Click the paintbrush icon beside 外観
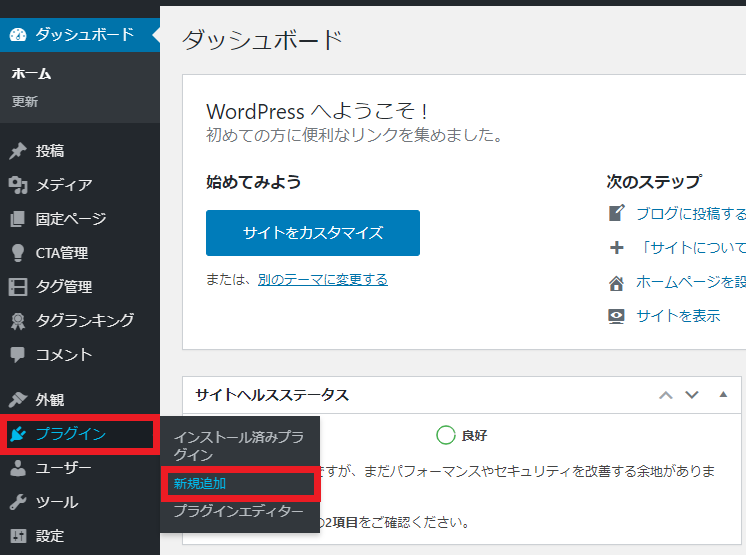 [x=18, y=399]
